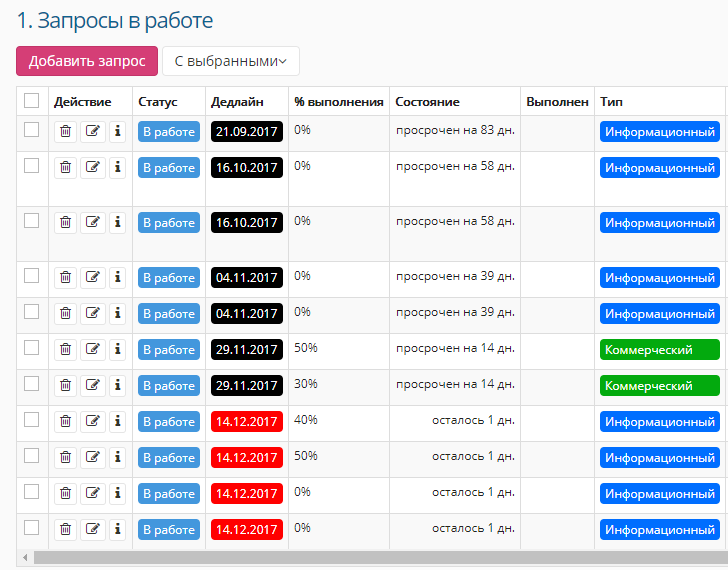
Task: Click 'В работе' status of 21.09.2017 request
Action: 169,132
